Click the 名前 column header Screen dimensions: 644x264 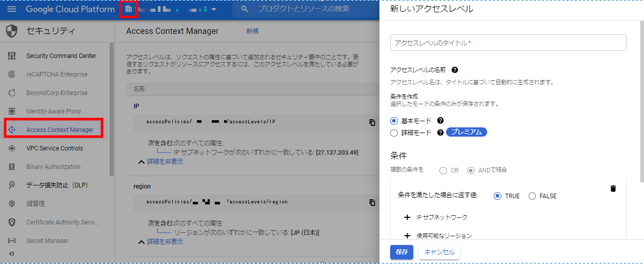click(x=139, y=89)
